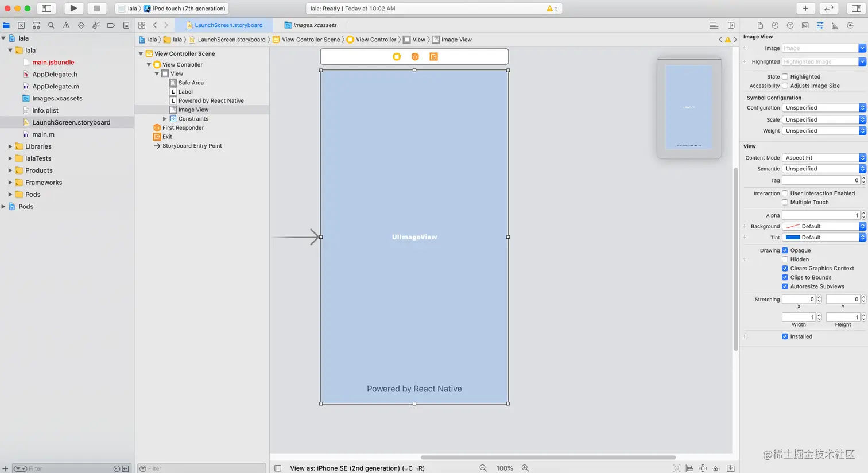Show the Source Control navigator

[x=21, y=25]
